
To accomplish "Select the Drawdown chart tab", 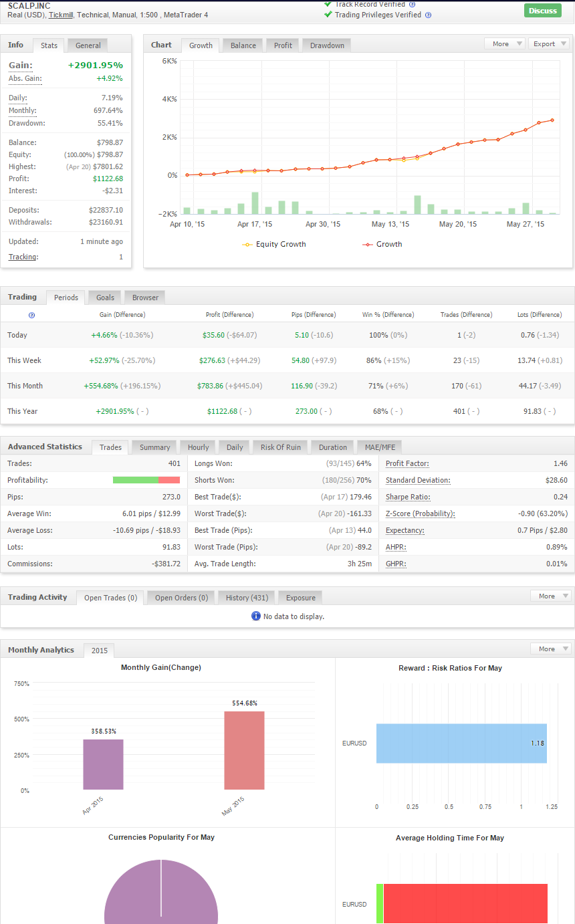I will pos(327,45).
